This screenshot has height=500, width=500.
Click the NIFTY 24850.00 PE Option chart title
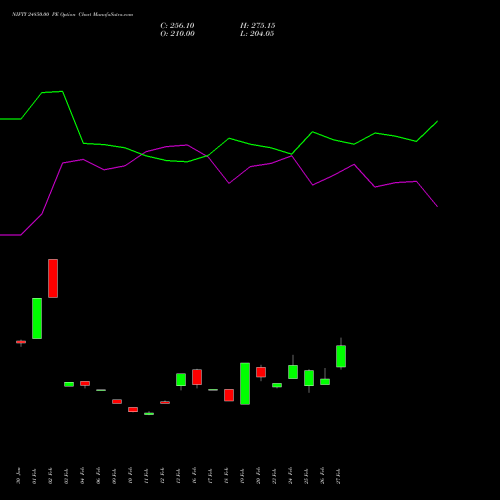(72, 15)
